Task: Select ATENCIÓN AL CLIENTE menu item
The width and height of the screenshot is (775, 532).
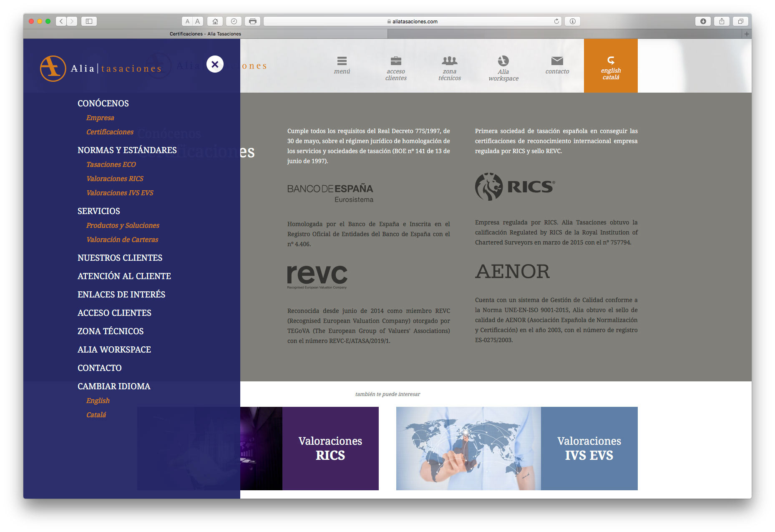Action: point(124,276)
